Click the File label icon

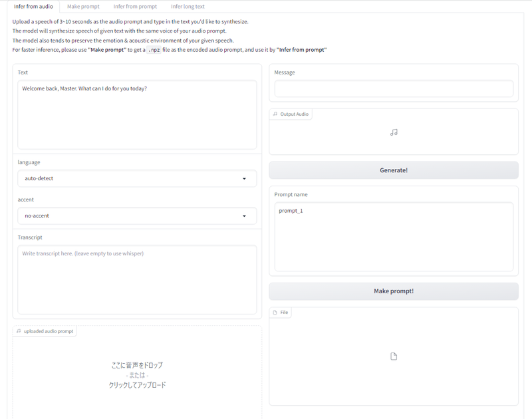pos(275,312)
